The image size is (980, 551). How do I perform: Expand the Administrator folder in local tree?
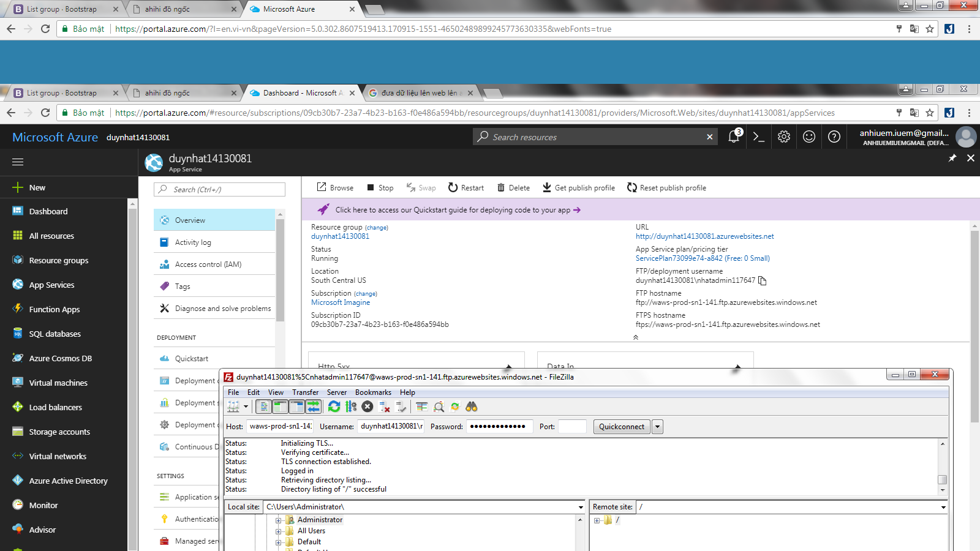[279, 520]
